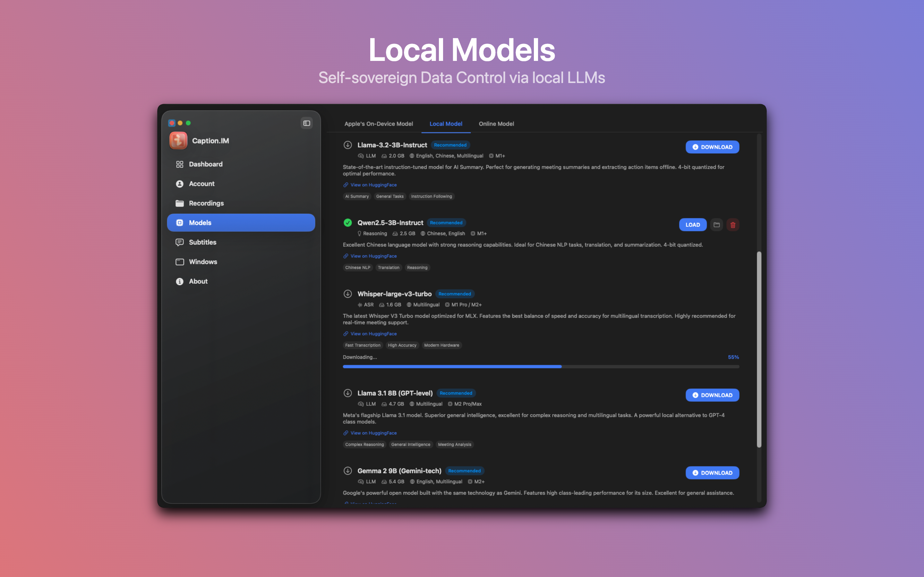Open the Whisper-large-v3-turbo HuggingFace link
This screenshot has width=924, height=577.
(x=373, y=333)
